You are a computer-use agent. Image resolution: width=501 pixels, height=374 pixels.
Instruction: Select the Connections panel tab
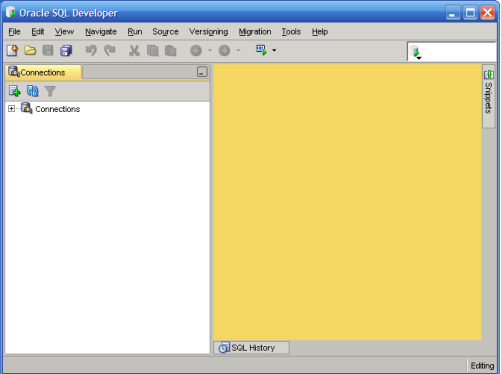(43, 72)
